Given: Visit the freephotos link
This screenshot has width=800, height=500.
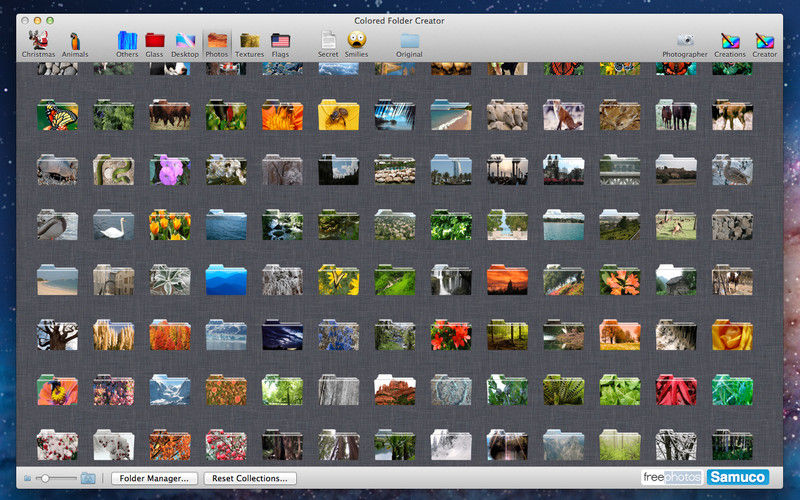Looking at the screenshot, I should pos(672,477).
